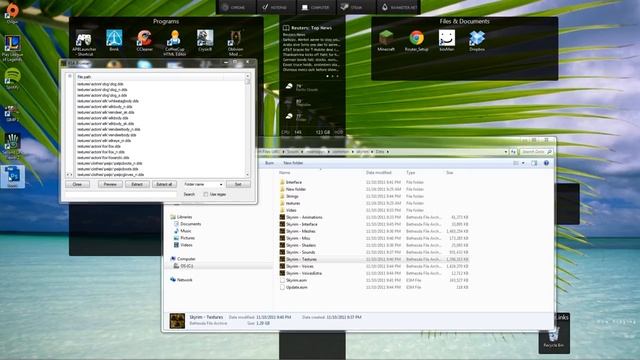Click the Rainmeter.net launcher in top dock
This screenshot has height=360, width=640.
coord(399,7)
